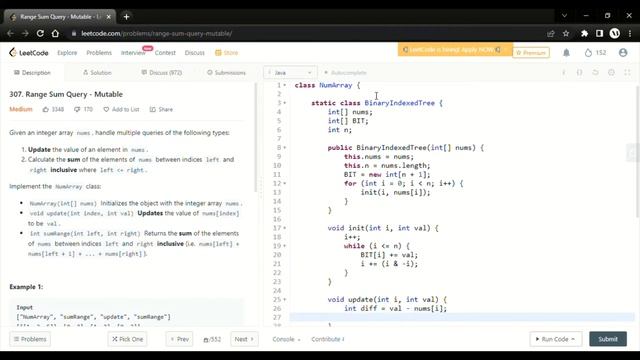Open the Chrome three-dot menu
This screenshot has width=640, height=360.
coord(630,33)
